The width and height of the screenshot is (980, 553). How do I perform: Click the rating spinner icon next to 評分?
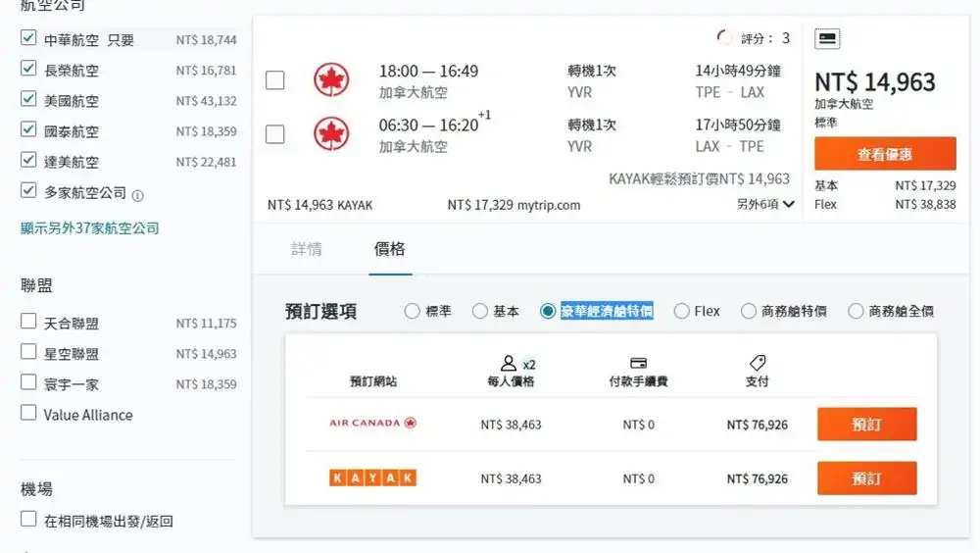[724, 37]
